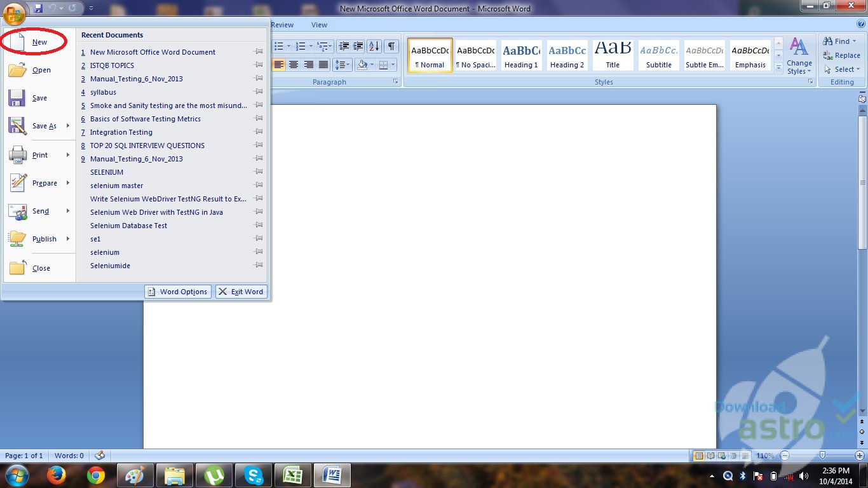Screen dimensions: 868x488
Task: Click the Increase Indent icon
Action: tap(358, 46)
